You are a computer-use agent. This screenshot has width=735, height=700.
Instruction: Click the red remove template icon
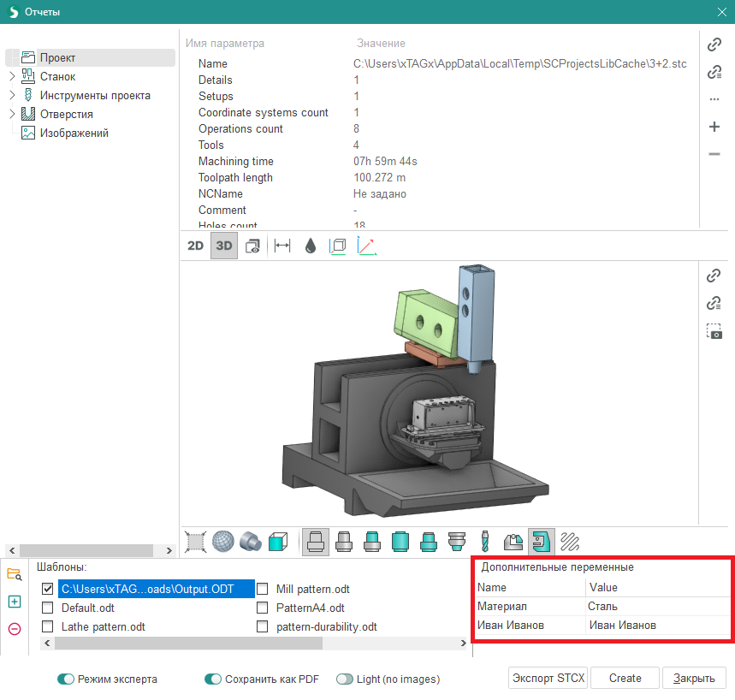point(15,629)
